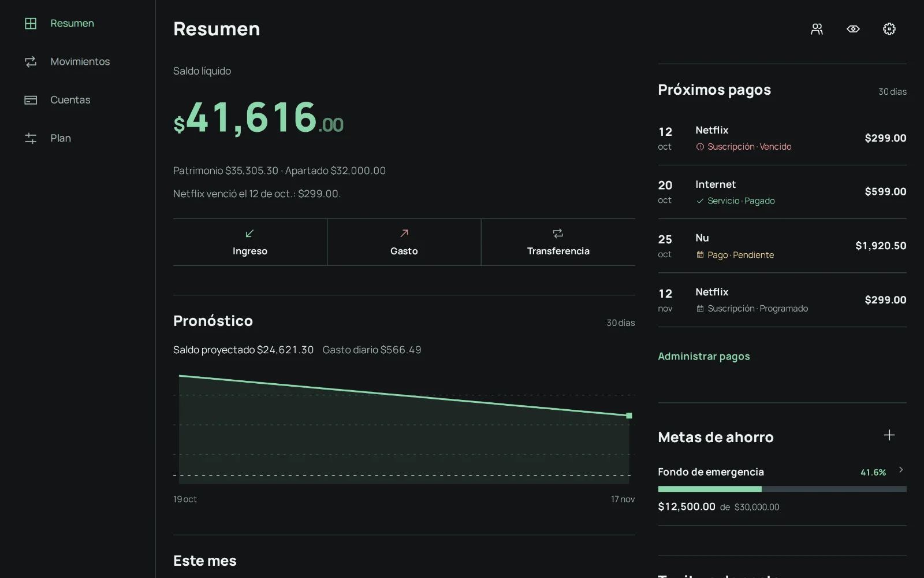Open the Nu $1,920.50 pending payment
Viewport: 924px width, 578px height.
[782, 246]
